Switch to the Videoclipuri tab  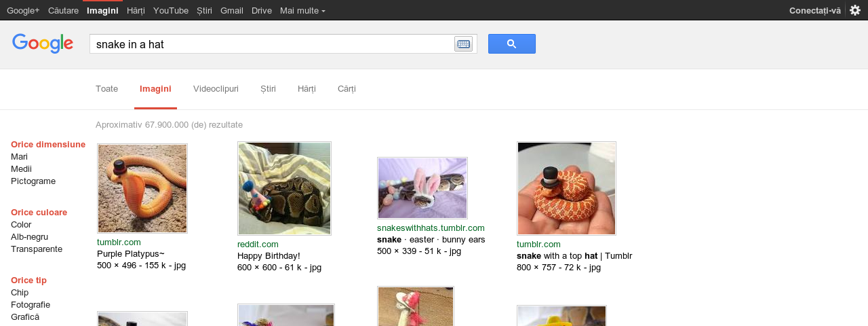pos(216,89)
